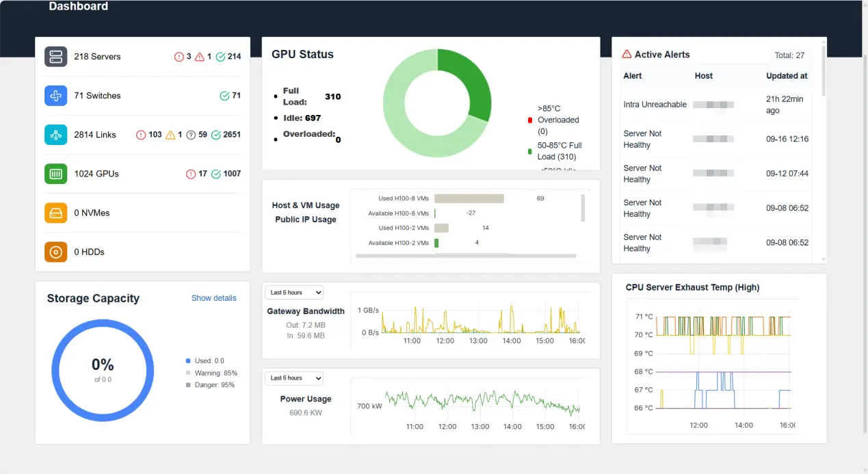Switch to the Host & VM Usage tab
The width and height of the screenshot is (868, 474).
point(306,205)
